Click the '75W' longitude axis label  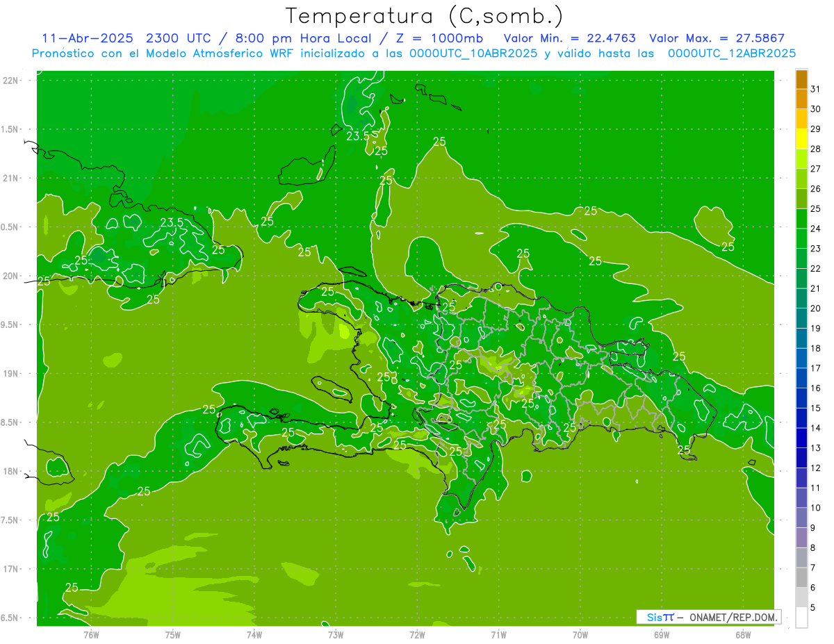[x=173, y=634]
